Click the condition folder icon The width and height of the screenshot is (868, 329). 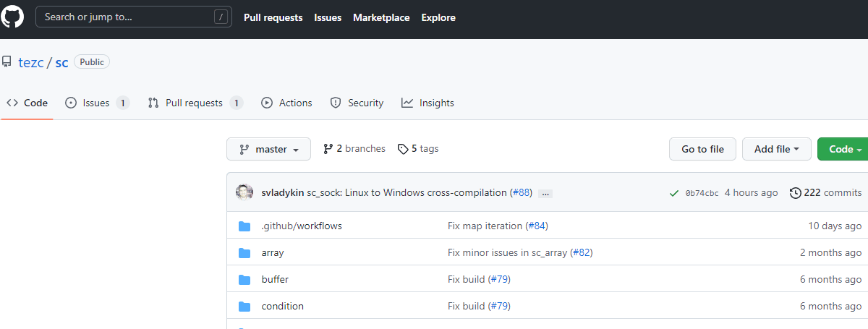click(244, 306)
